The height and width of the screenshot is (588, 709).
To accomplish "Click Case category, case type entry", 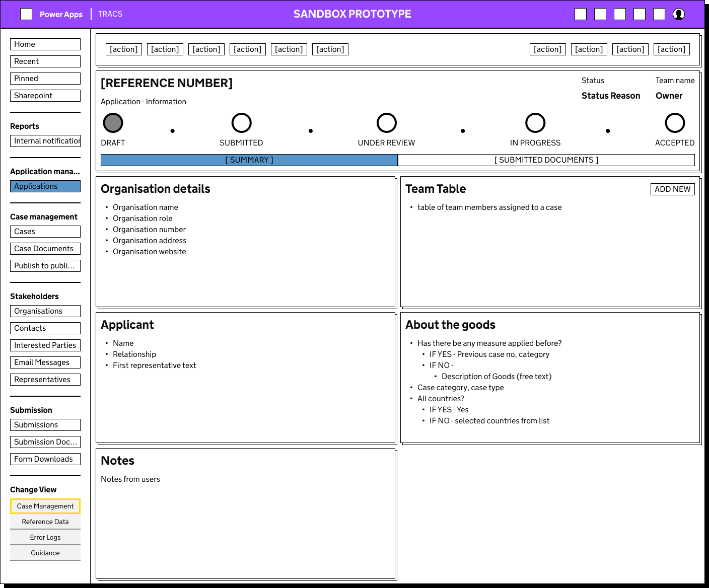I will click(x=461, y=388).
